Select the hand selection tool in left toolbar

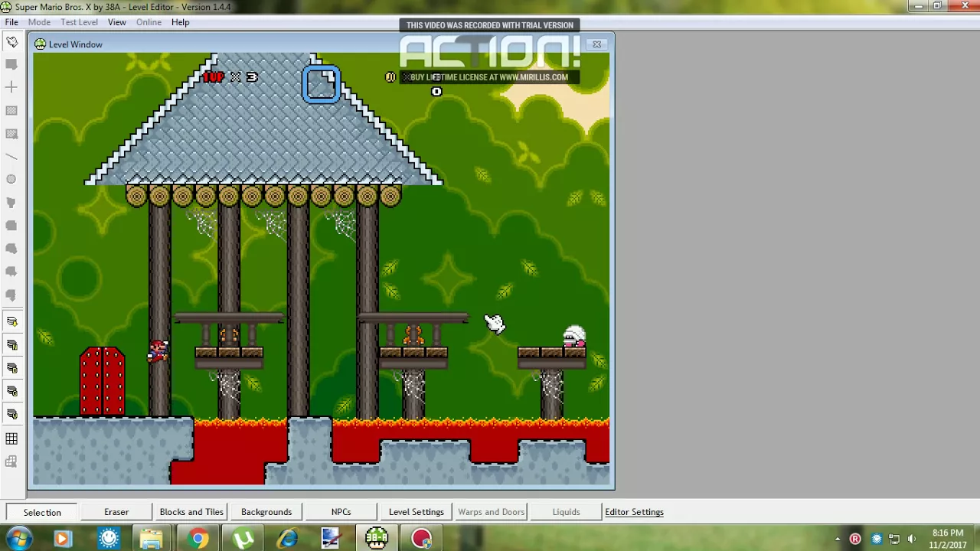point(11,41)
